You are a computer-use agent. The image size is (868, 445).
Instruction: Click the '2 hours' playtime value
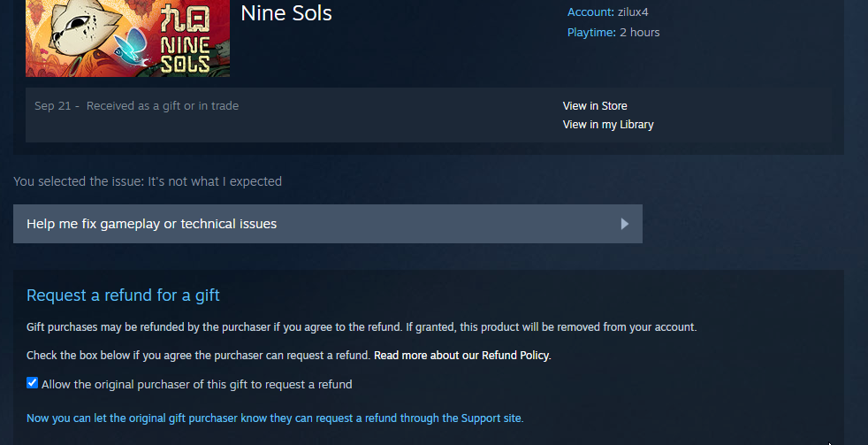[x=639, y=32]
